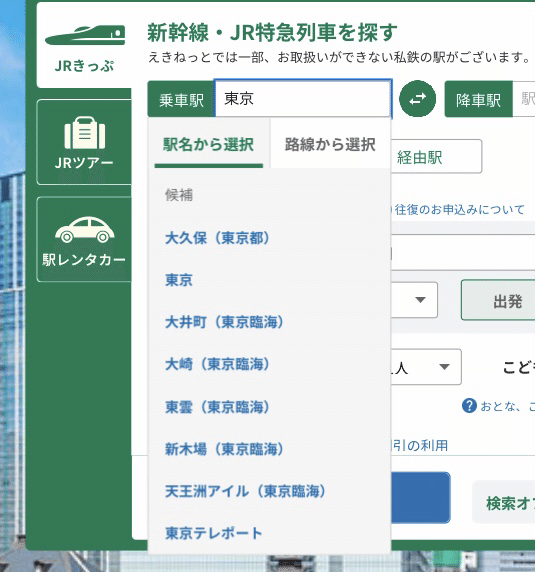Open the 駅レンタカー car icon

[85, 239]
